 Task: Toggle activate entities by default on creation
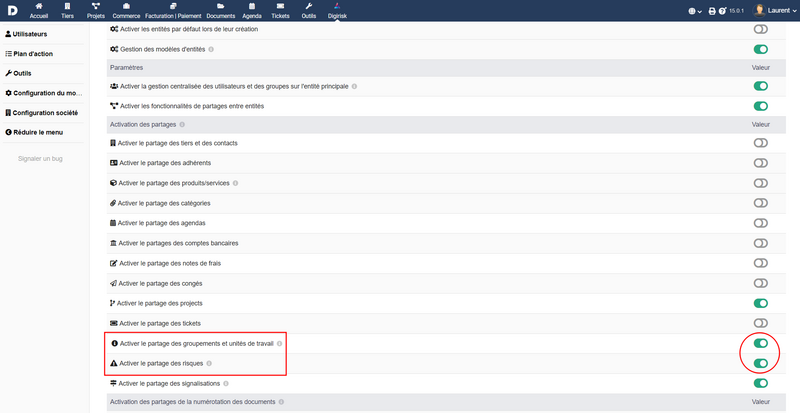click(x=760, y=29)
